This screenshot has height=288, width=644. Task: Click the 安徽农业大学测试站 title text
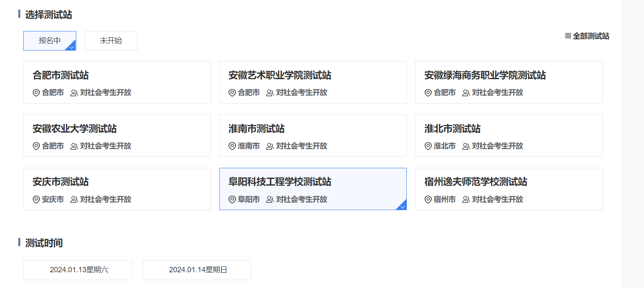[x=75, y=129]
